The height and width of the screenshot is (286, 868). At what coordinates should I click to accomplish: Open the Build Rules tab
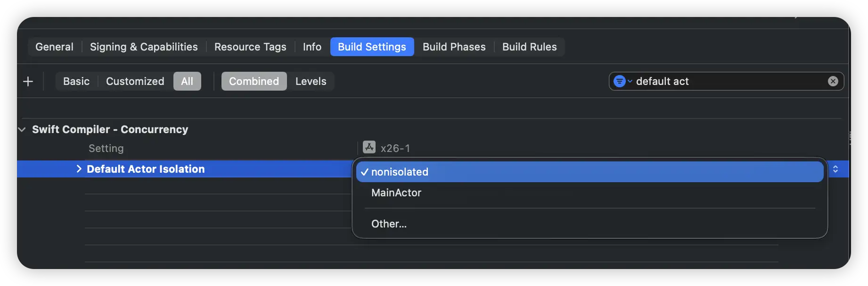(x=529, y=47)
